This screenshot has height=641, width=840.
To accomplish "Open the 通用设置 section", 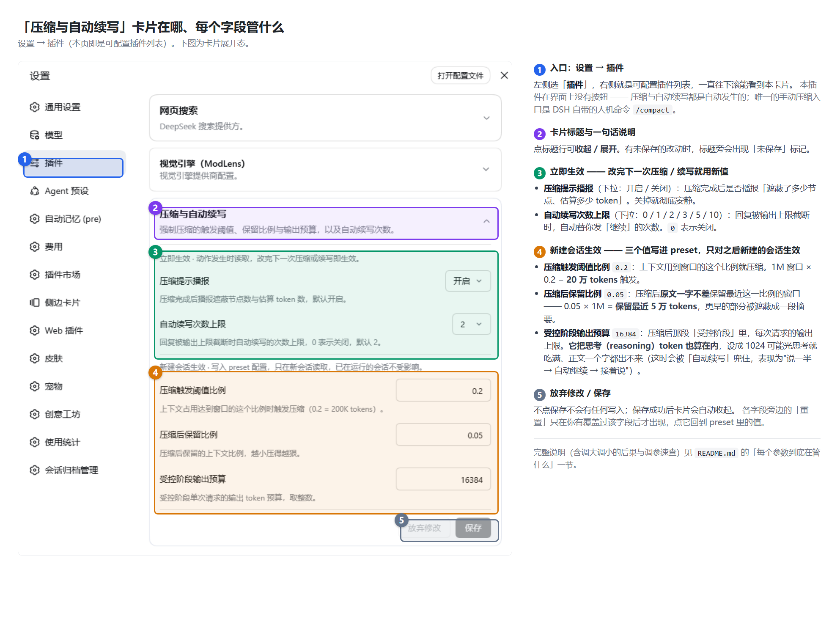I will (75, 107).
